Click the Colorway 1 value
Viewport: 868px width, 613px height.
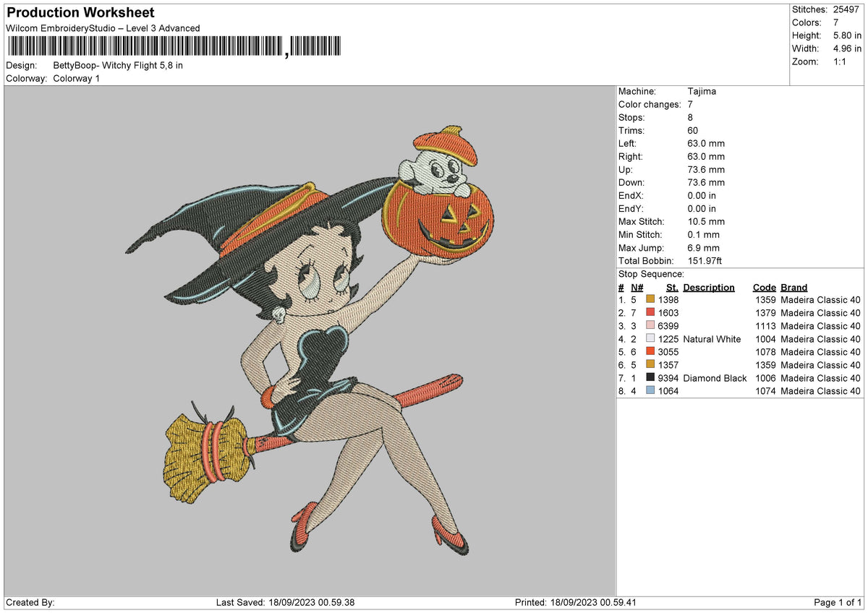click(x=77, y=78)
